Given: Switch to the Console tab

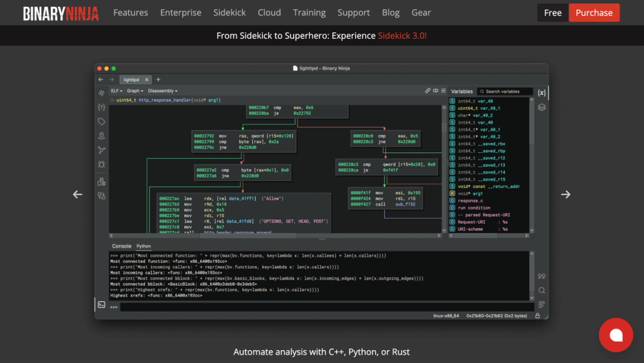Looking at the screenshot, I should [x=122, y=246].
